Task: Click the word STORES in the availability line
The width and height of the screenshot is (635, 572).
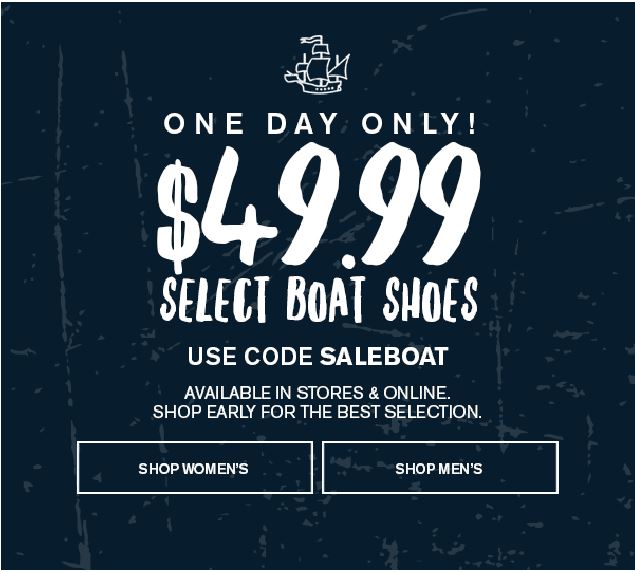Action: tap(338, 392)
